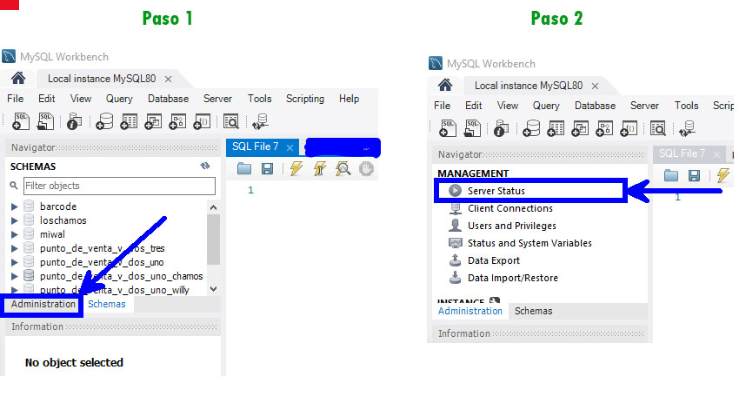
Task: Open the Scripting menu in Paso 1
Action: pos(305,98)
